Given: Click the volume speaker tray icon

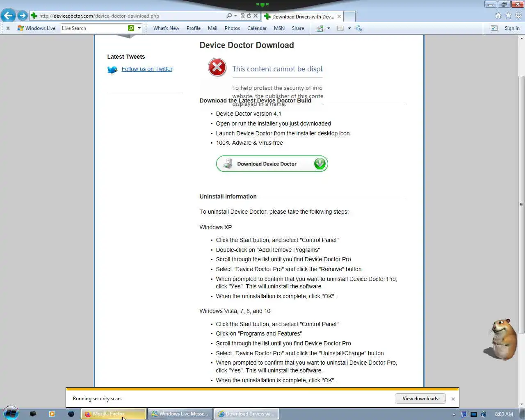Looking at the screenshot, I should coord(484,414).
